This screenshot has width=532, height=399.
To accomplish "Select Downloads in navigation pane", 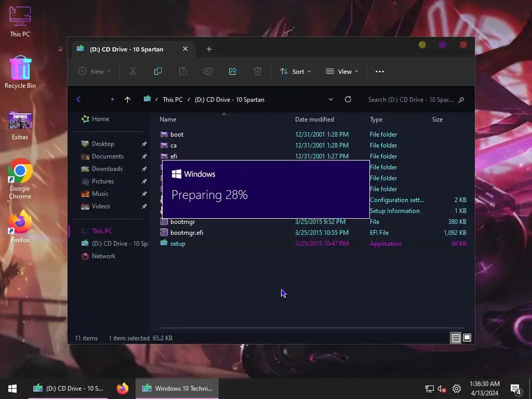I will pos(102,169).
